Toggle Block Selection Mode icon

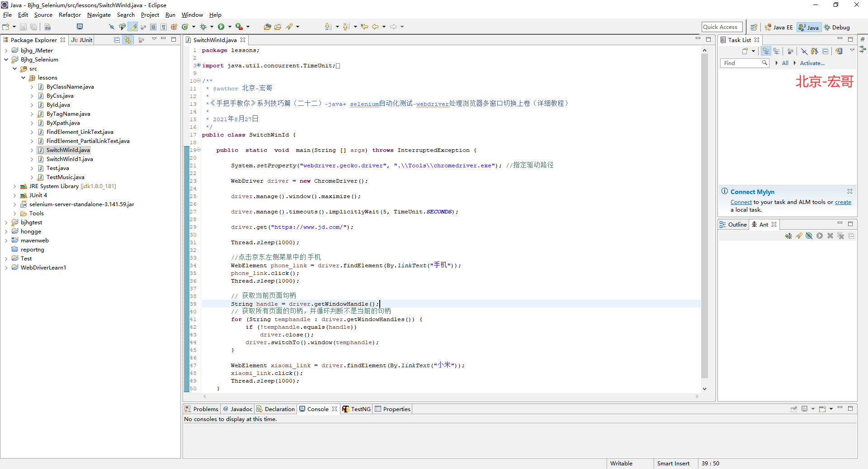pos(153,27)
